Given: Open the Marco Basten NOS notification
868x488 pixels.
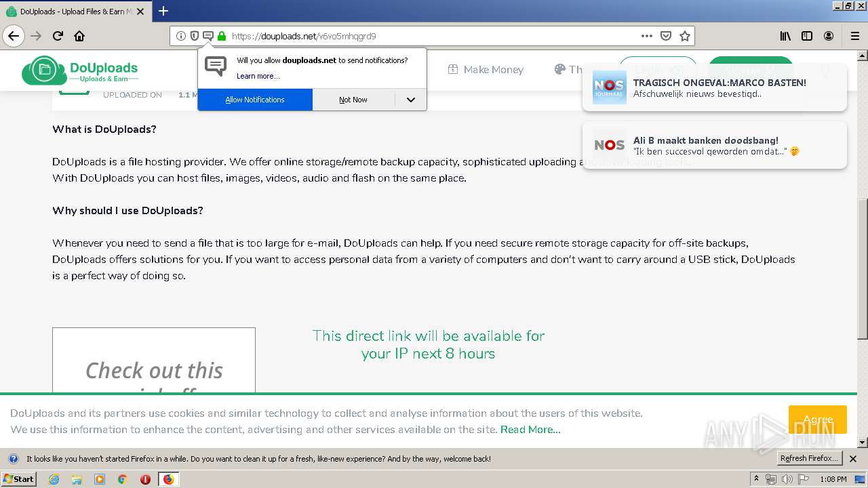Looking at the screenshot, I should pyautogui.click(x=714, y=87).
